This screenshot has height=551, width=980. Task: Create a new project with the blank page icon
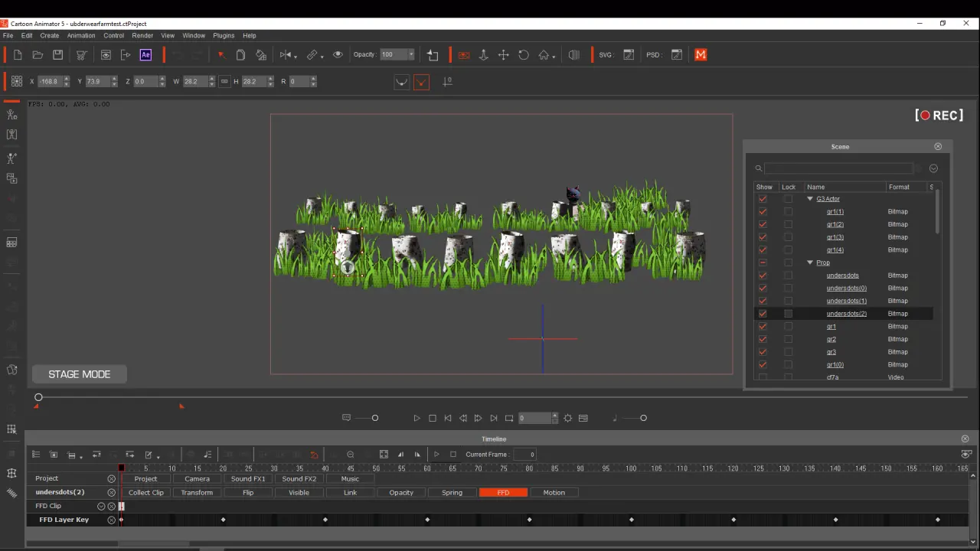(18, 55)
